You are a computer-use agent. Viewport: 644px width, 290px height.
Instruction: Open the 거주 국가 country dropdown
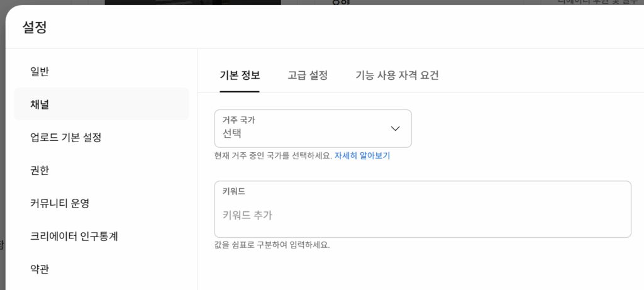click(313, 128)
